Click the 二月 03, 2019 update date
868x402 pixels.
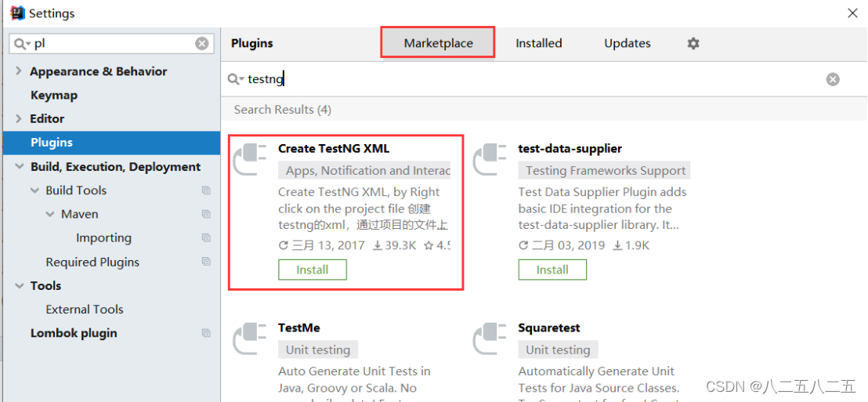562,245
